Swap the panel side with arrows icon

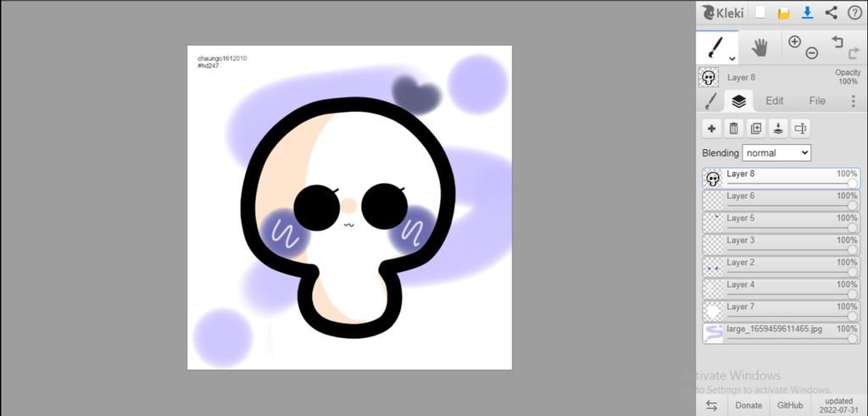(x=712, y=406)
